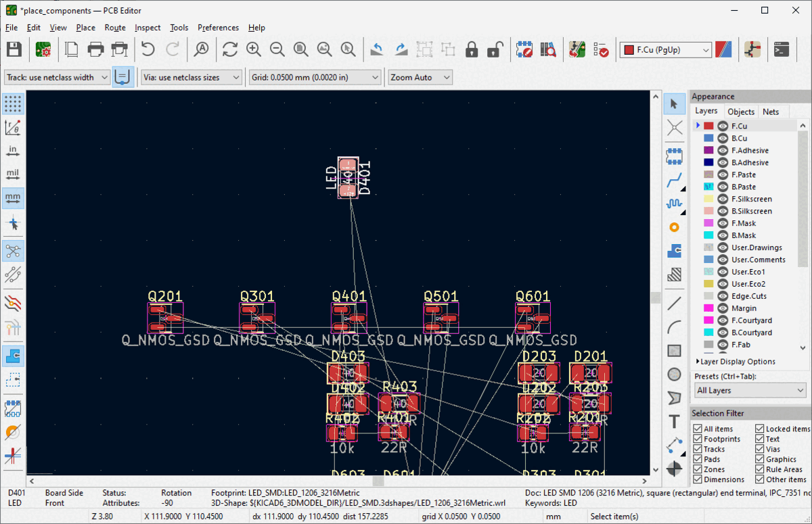Click the Save icon in the toolbar

(x=14, y=49)
